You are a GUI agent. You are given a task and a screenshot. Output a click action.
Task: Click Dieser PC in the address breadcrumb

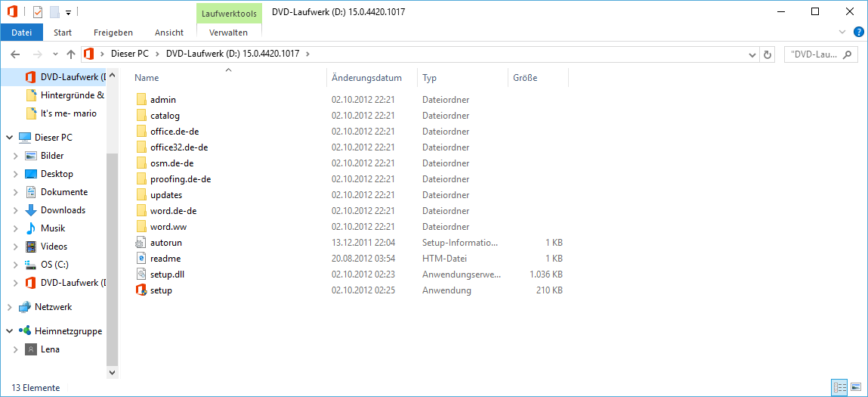click(x=129, y=54)
